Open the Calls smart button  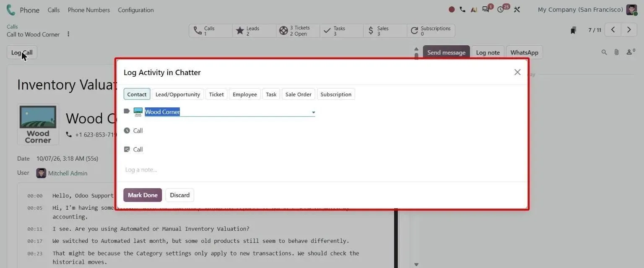coord(210,31)
